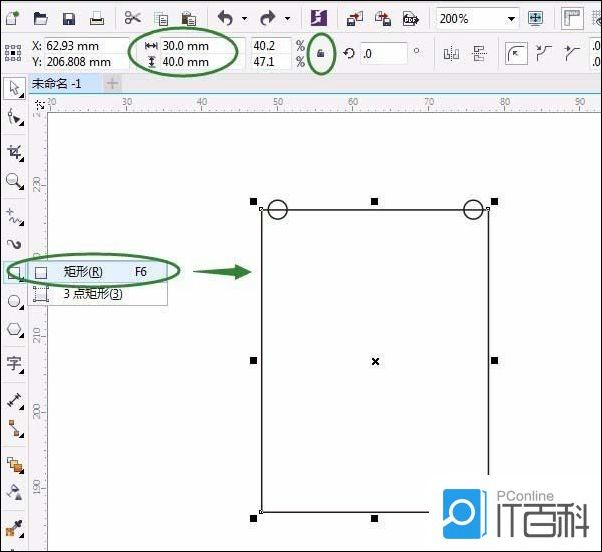Save the document with the floppy icon
This screenshot has height=552, width=602.
[x=69, y=18]
